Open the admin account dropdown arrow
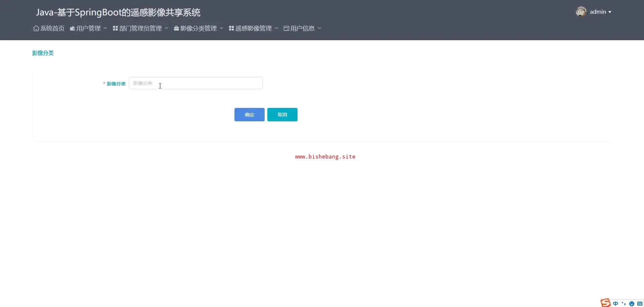The height and width of the screenshot is (307, 644). (610, 12)
